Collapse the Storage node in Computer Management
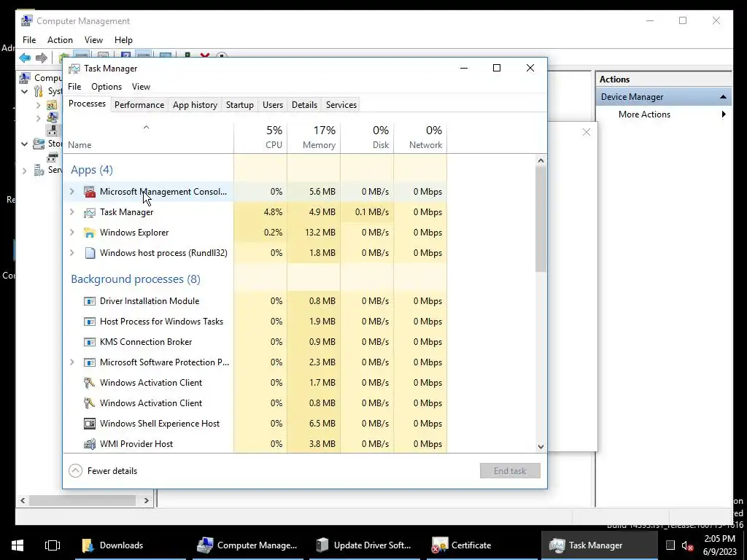The width and height of the screenshot is (747, 560). 25,144
